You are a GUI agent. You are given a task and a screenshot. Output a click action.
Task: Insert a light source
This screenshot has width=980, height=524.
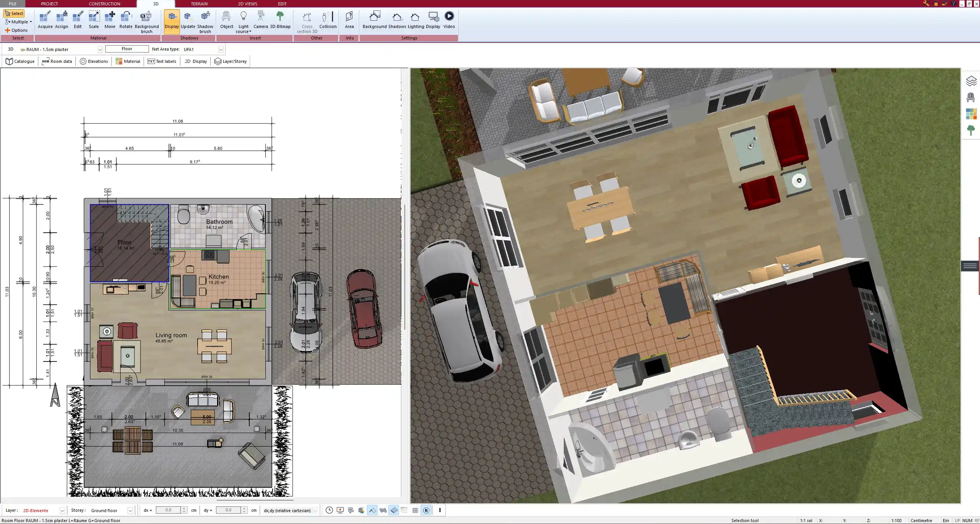pyautogui.click(x=244, y=20)
